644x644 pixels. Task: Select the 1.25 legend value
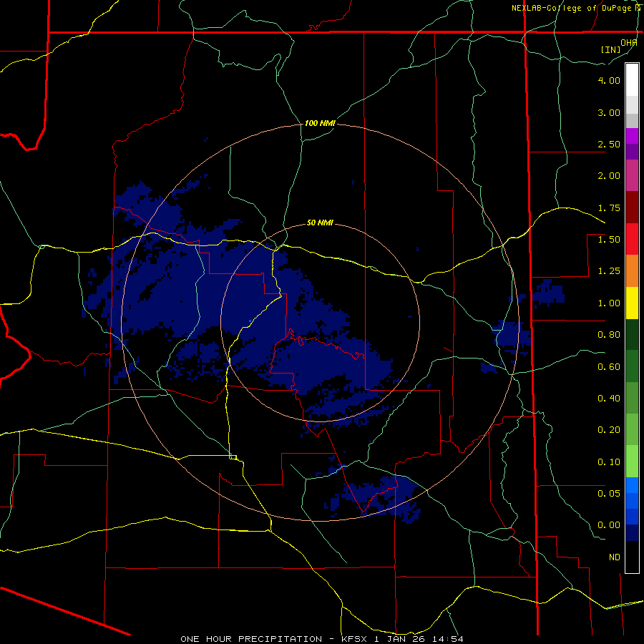[609, 271]
